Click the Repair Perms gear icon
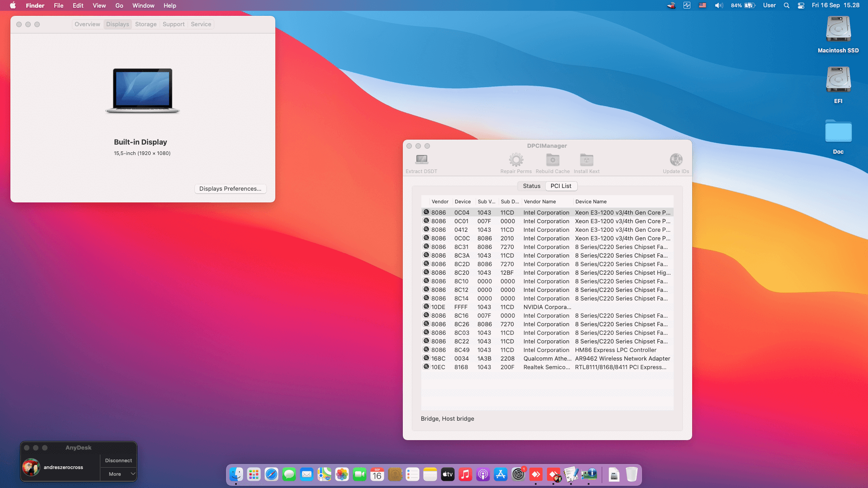868x488 pixels. (516, 160)
